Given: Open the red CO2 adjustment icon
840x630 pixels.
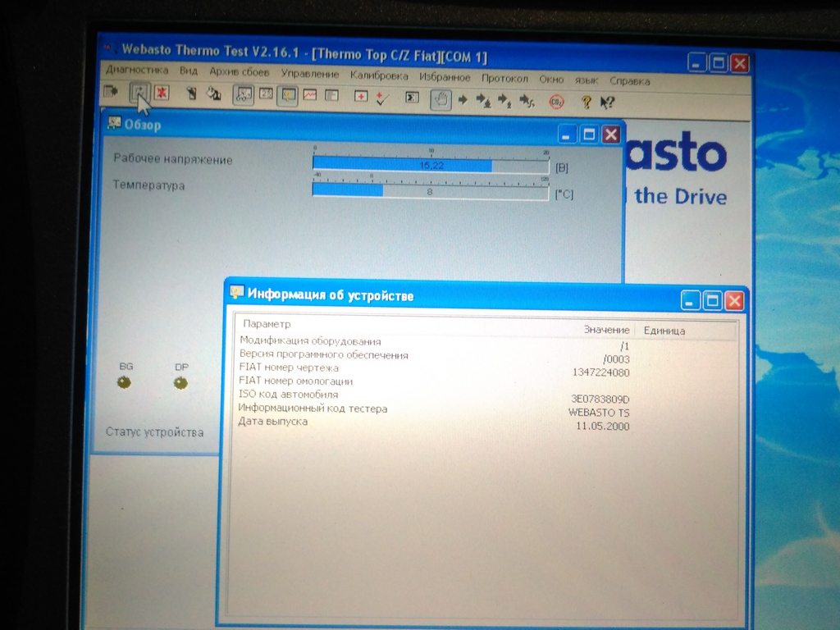Looking at the screenshot, I should (557, 102).
